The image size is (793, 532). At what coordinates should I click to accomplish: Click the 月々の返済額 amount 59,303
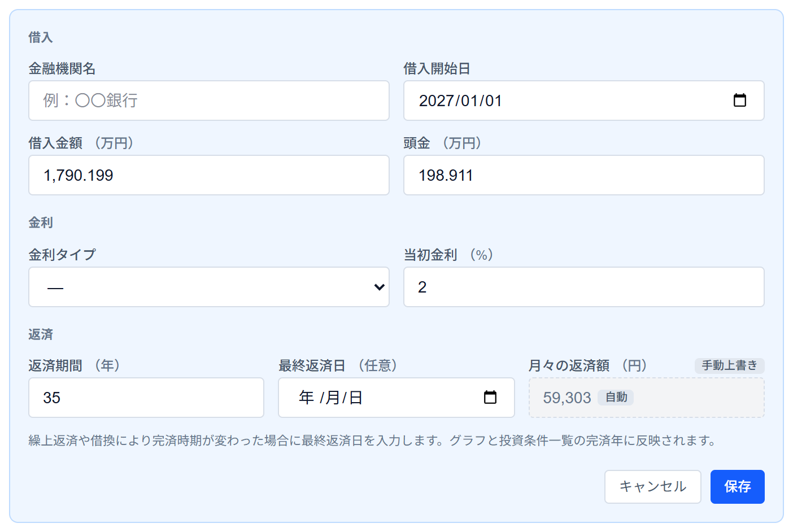click(567, 398)
